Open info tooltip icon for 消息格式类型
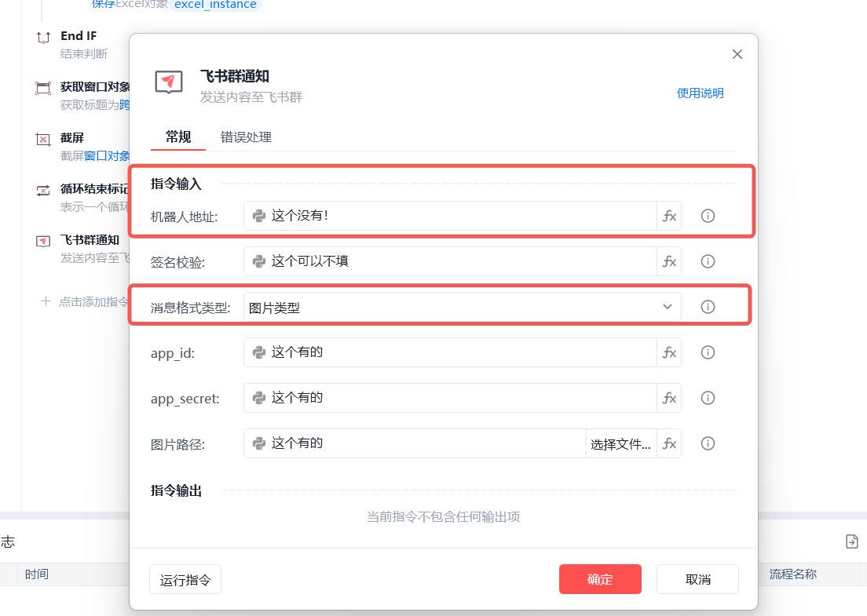 click(708, 307)
